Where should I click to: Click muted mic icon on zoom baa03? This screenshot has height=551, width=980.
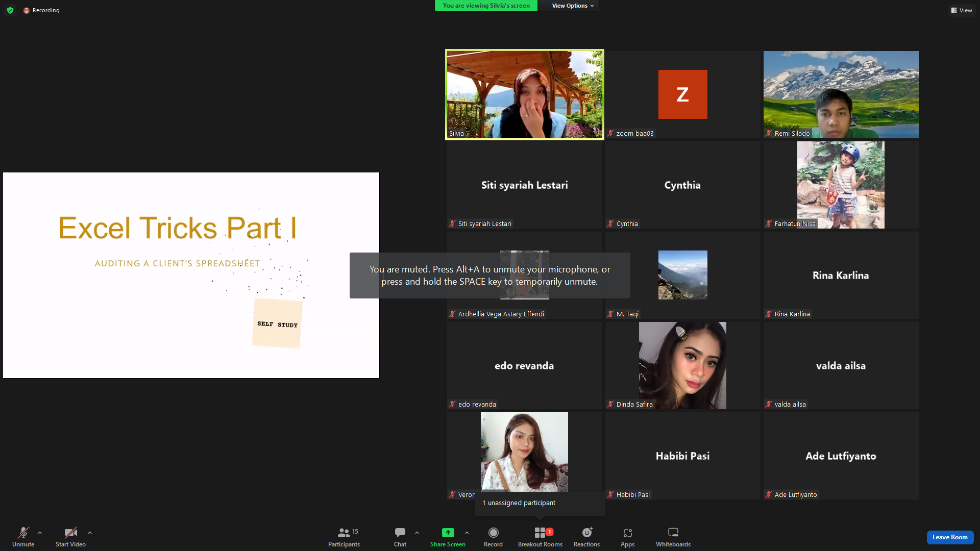[610, 134]
